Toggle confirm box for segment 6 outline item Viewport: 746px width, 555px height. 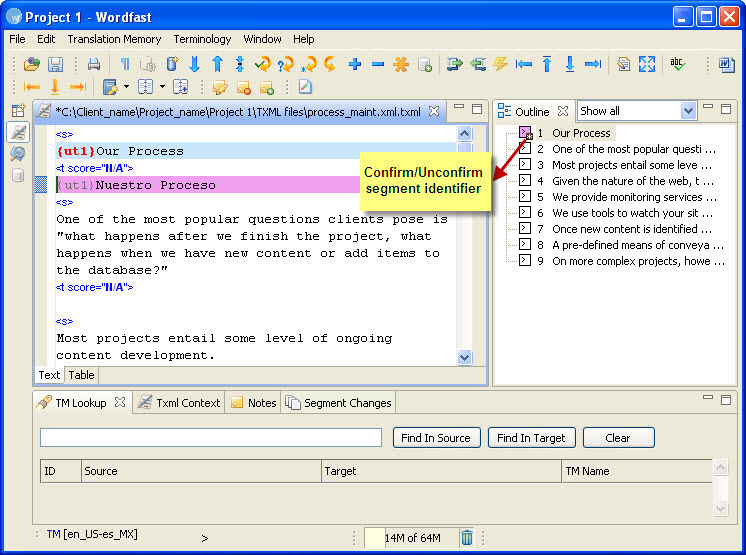coord(525,212)
